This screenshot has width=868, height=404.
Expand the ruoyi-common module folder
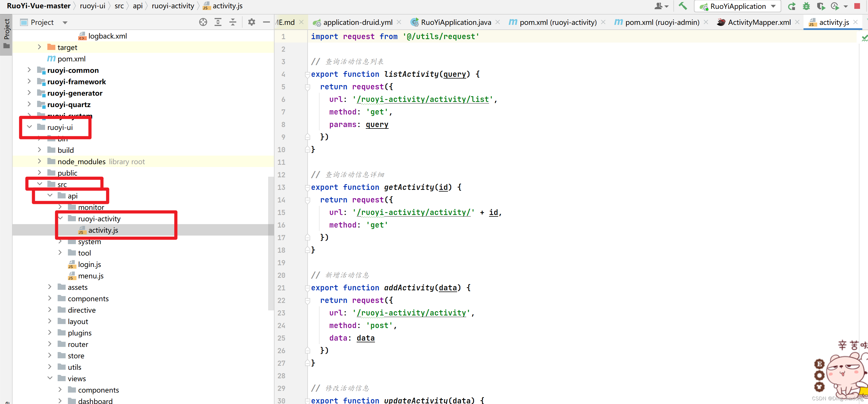tap(29, 70)
